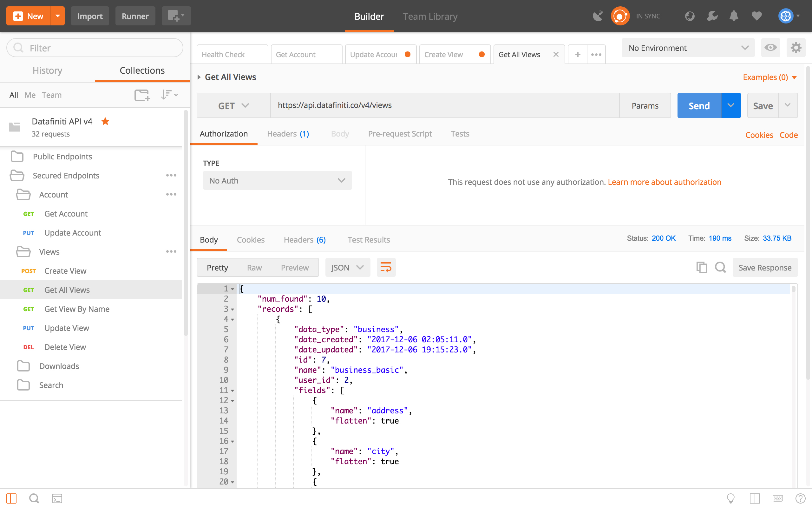The height and width of the screenshot is (508, 812).
Task: Switch to the Team Library tab
Action: tap(430, 16)
